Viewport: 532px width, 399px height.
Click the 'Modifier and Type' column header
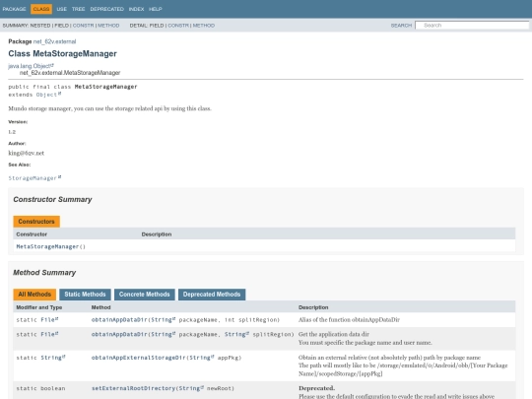point(39,307)
